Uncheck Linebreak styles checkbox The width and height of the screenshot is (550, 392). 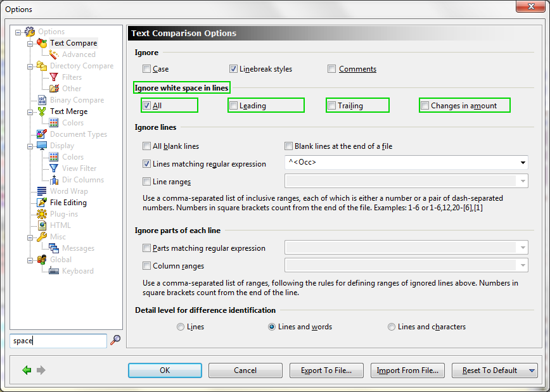pos(233,69)
